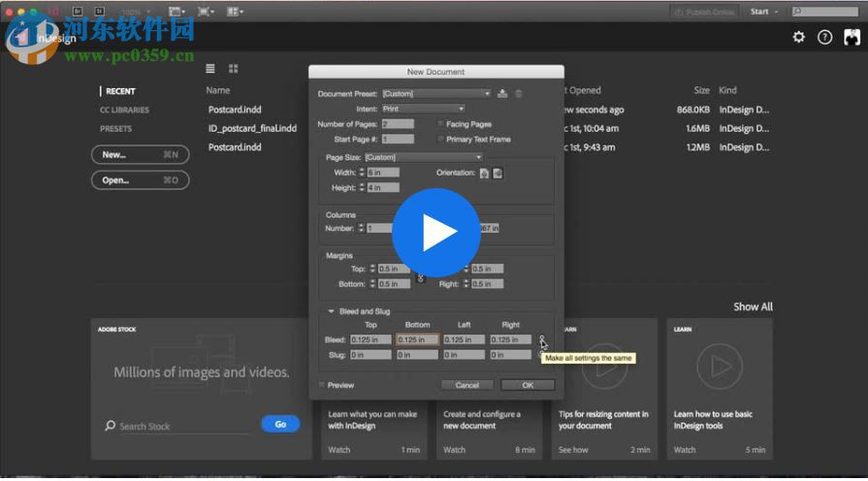Screen dimensions: 868x481
Task: Adjust the Width stepper arrows
Action: coord(362,173)
